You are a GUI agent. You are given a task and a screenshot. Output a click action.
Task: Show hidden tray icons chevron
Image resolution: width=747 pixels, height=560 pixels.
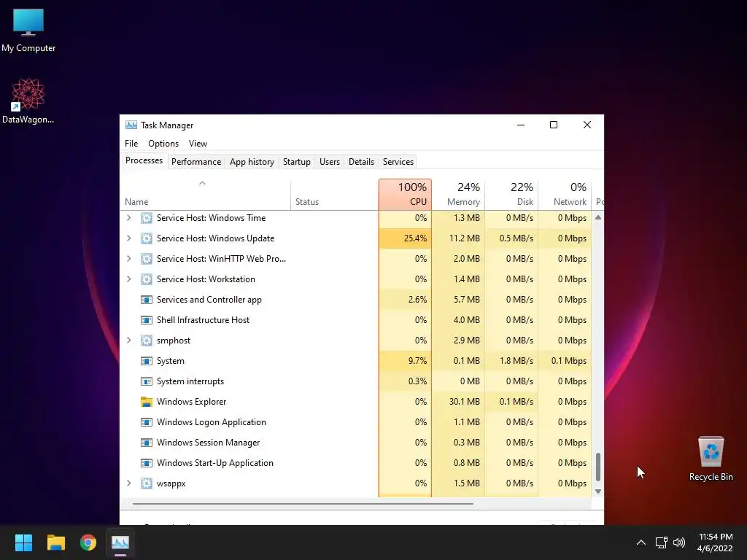[641, 542]
